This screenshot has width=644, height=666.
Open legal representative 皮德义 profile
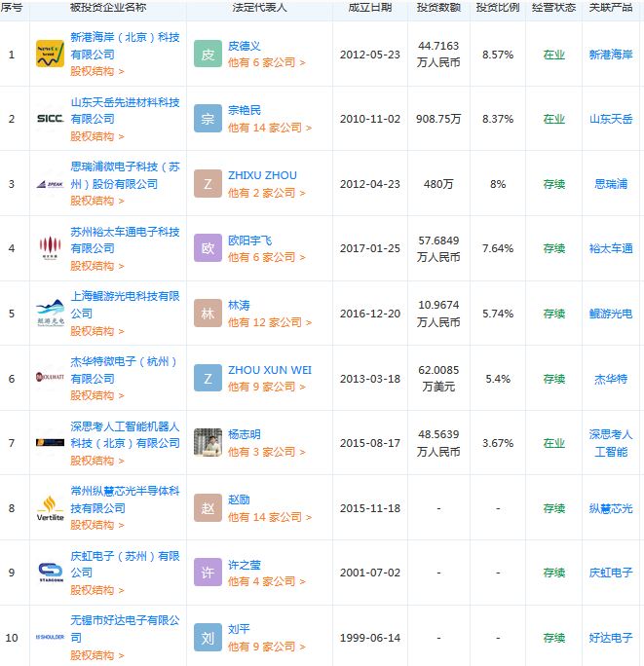[244, 46]
